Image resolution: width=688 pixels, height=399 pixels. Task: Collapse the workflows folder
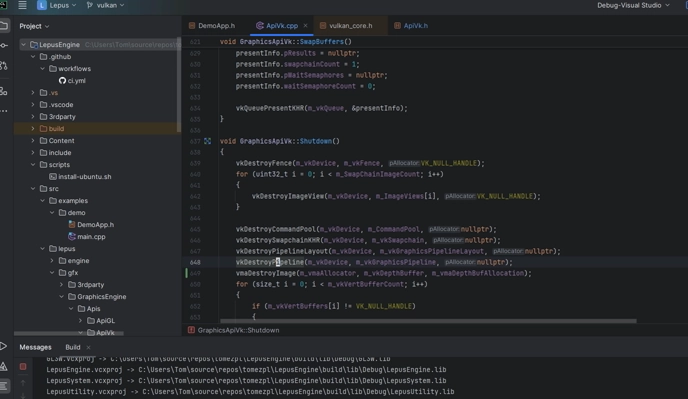43,68
